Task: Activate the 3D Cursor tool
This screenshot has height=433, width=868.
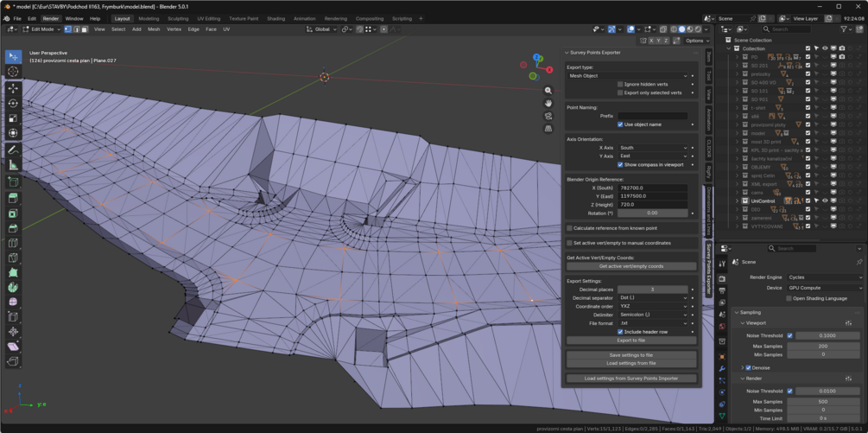Action: [13, 72]
